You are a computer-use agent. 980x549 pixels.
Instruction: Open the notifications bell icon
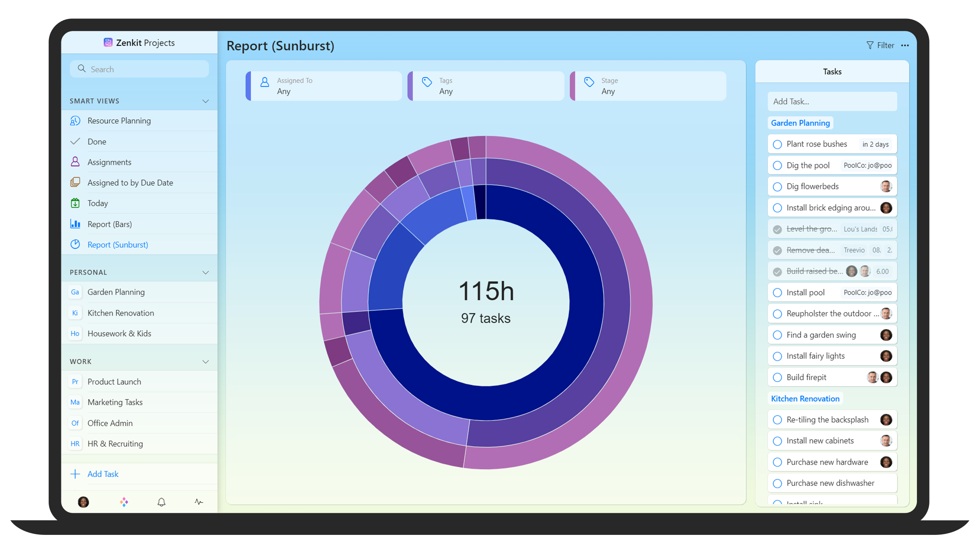[x=162, y=502]
